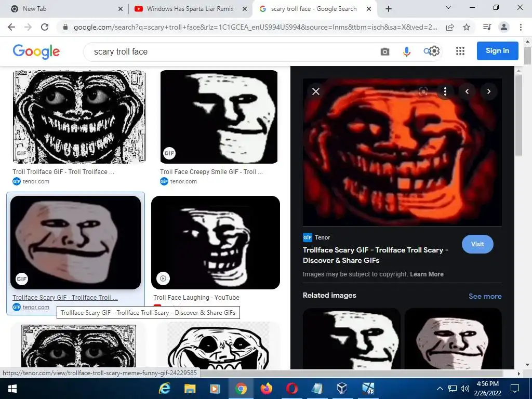Image resolution: width=532 pixels, height=399 pixels.
Task: Open VirtualBox from the taskbar
Action: pyautogui.click(x=342, y=389)
